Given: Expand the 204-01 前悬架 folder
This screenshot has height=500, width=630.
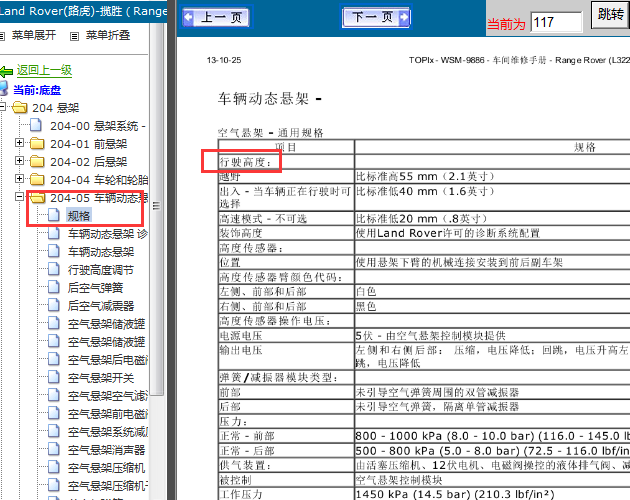Looking at the screenshot, I should (19, 143).
